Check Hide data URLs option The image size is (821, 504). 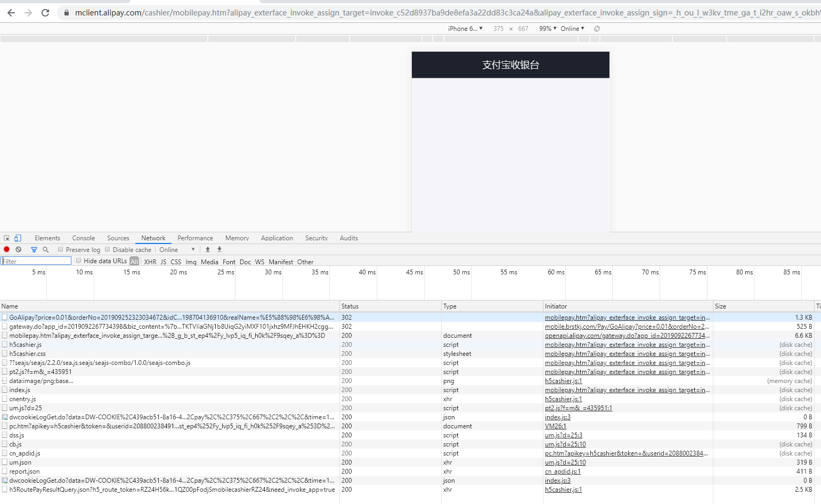tap(79, 261)
